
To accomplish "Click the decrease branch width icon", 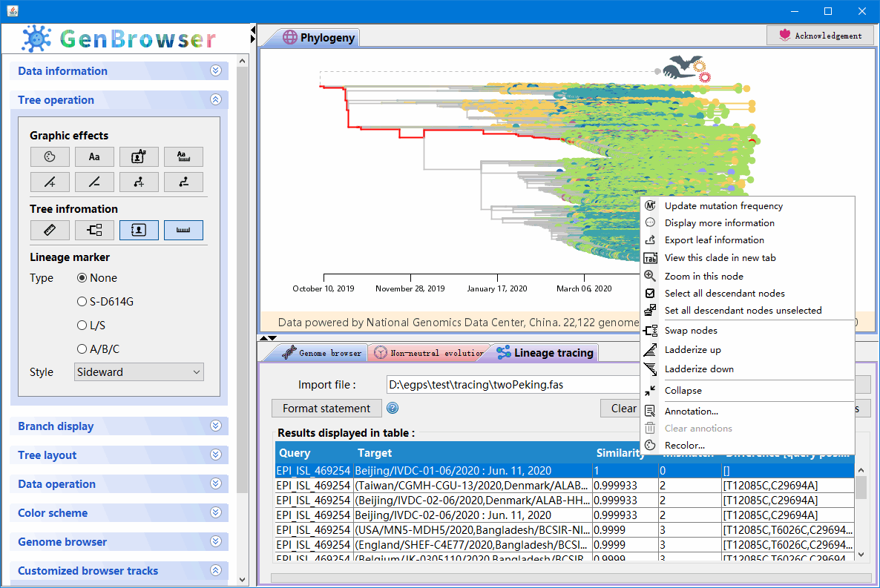I will pos(94,182).
